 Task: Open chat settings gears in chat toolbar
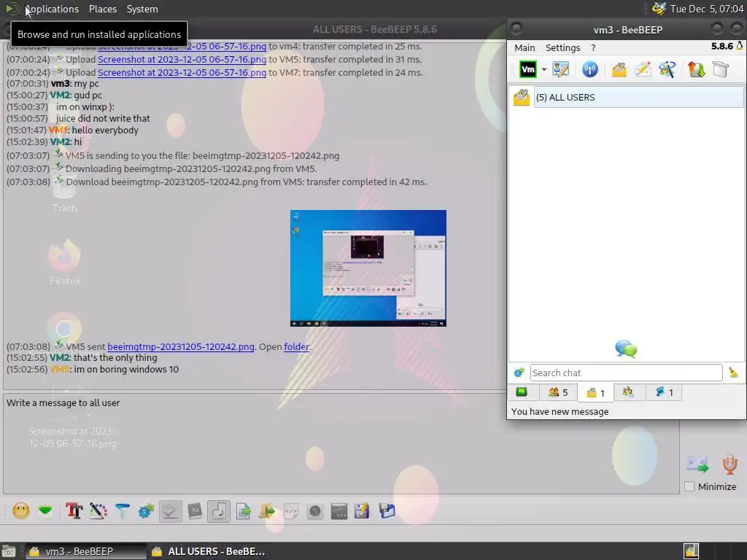click(x=146, y=511)
